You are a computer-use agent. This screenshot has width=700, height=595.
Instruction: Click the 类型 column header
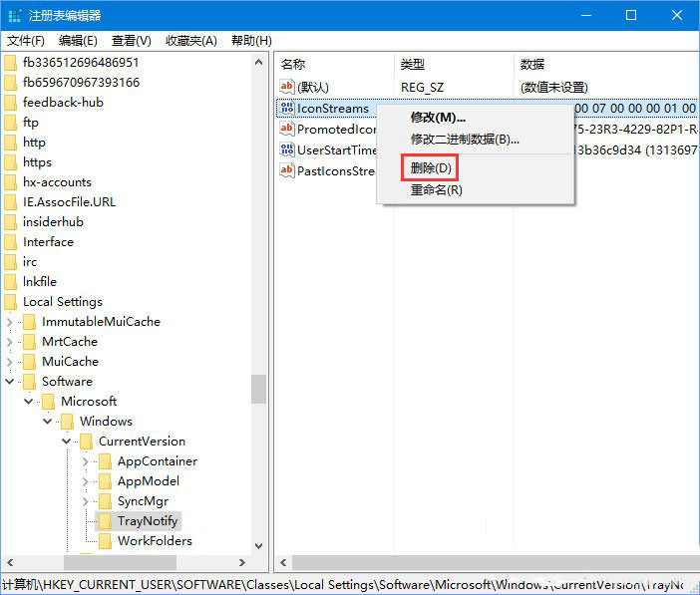454,65
